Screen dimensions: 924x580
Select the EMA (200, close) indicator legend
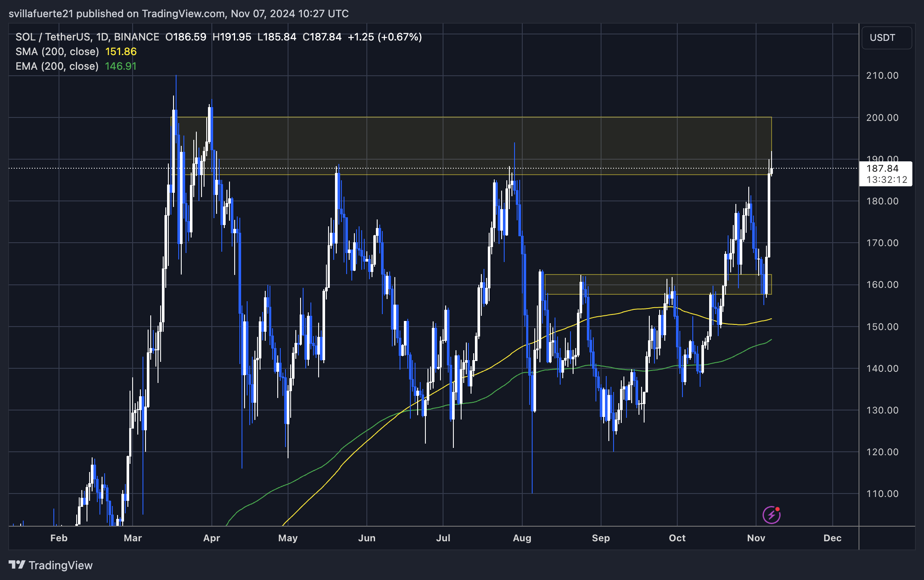[x=57, y=66]
